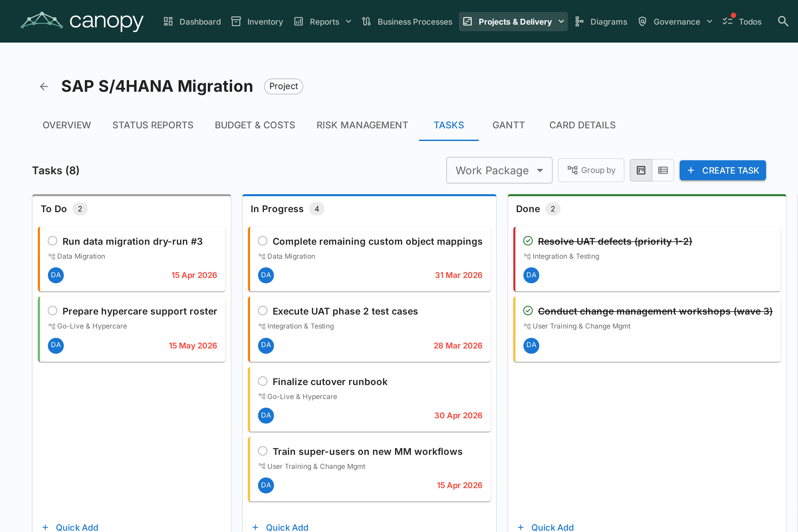The height and width of the screenshot is (532, 798).
Task: Click 'User Training & Change Mgmt' on MM workflows card
Action: (316, 467)
